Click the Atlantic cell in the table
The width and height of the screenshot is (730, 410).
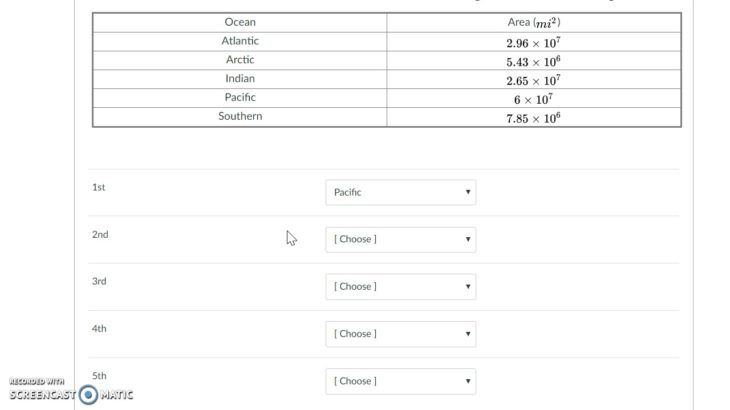click(x=240, y=41)
